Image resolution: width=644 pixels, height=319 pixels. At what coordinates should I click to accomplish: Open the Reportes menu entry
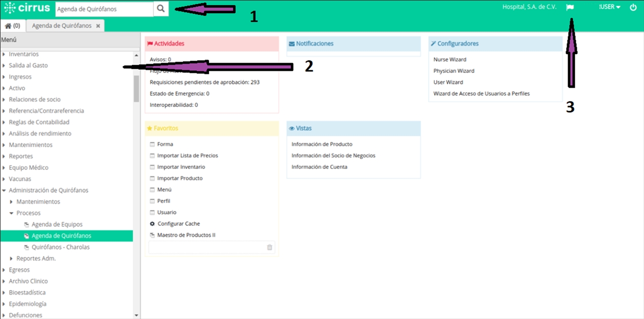pyautogui.click(x=21, y=156)
